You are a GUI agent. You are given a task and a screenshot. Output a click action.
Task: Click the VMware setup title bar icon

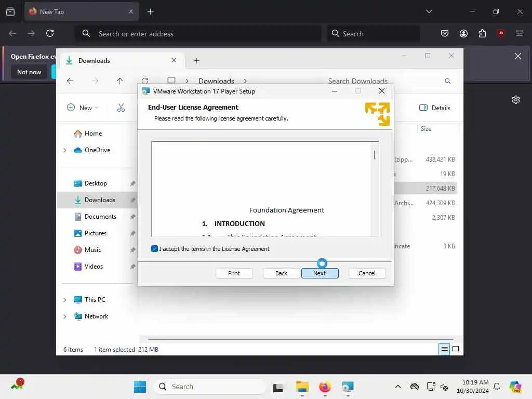(x=146, y=91)
